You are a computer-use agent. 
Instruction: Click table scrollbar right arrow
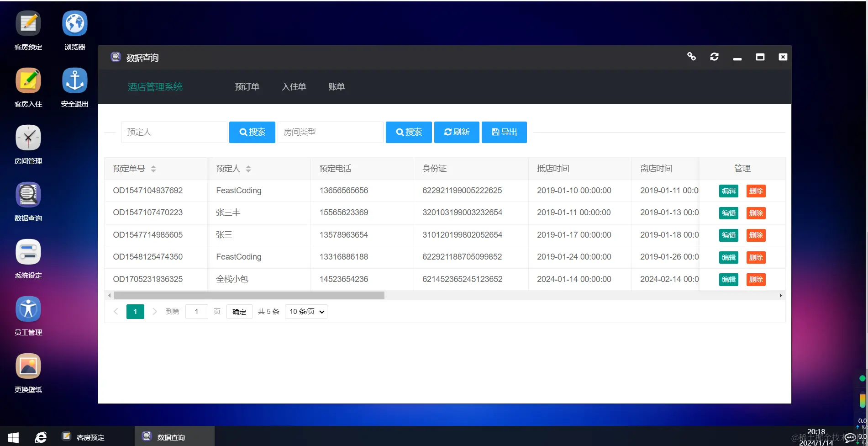(x=781, y=296)
